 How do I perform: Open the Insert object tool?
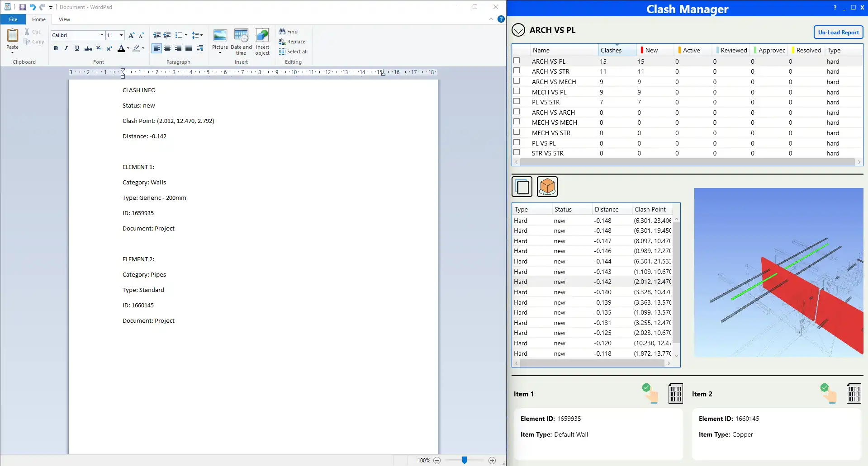tap(262, 42)
